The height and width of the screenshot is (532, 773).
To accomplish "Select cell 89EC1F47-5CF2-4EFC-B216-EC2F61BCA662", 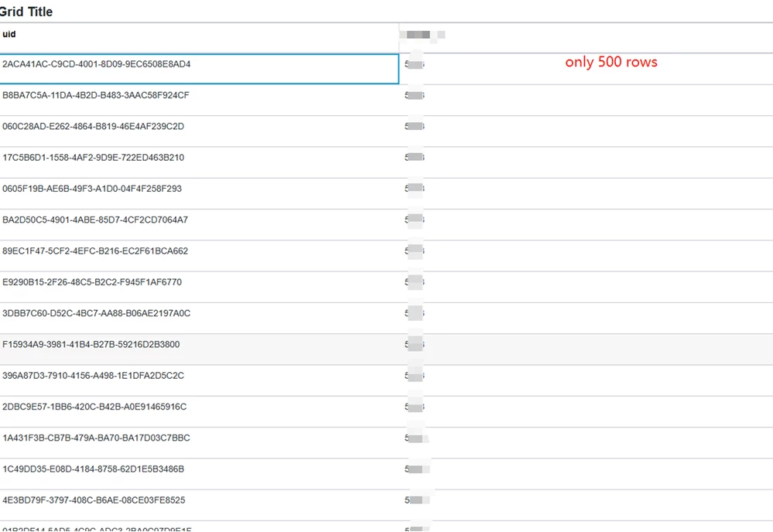I will [x=199, y=256].
